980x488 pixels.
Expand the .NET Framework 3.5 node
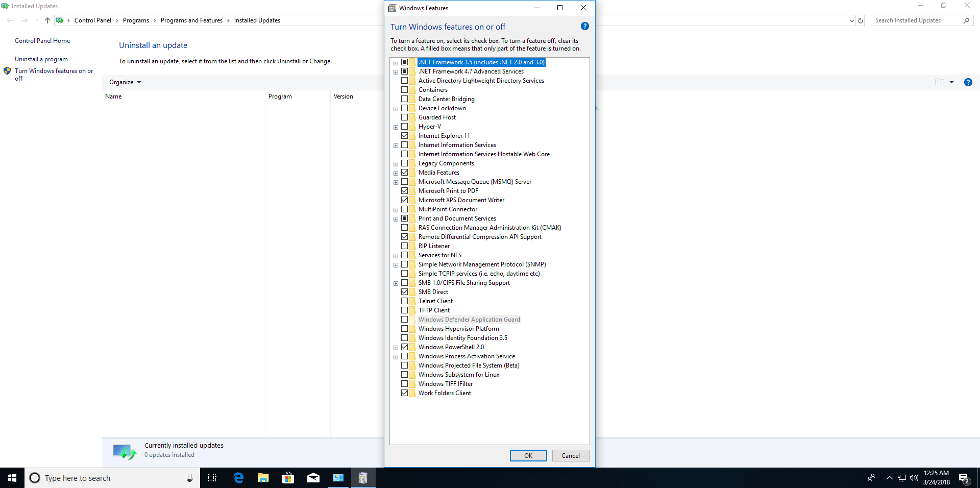(x=396, y=63)
